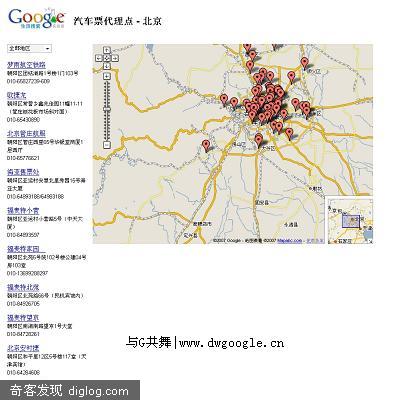Open the agent link above phone 010-84720261

tap(23, 318)
